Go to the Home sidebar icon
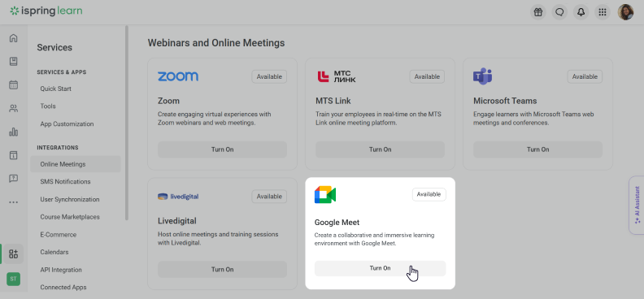 click(14, 38)
